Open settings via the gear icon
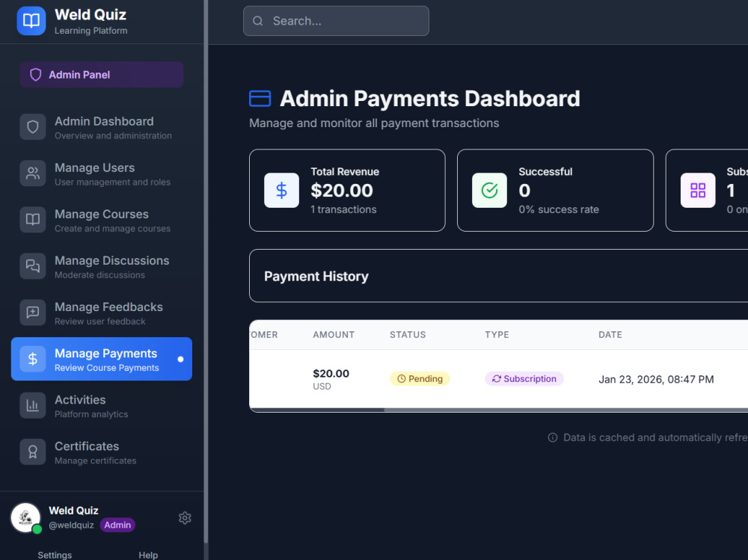Screen dimensions: 748x560 185,518
